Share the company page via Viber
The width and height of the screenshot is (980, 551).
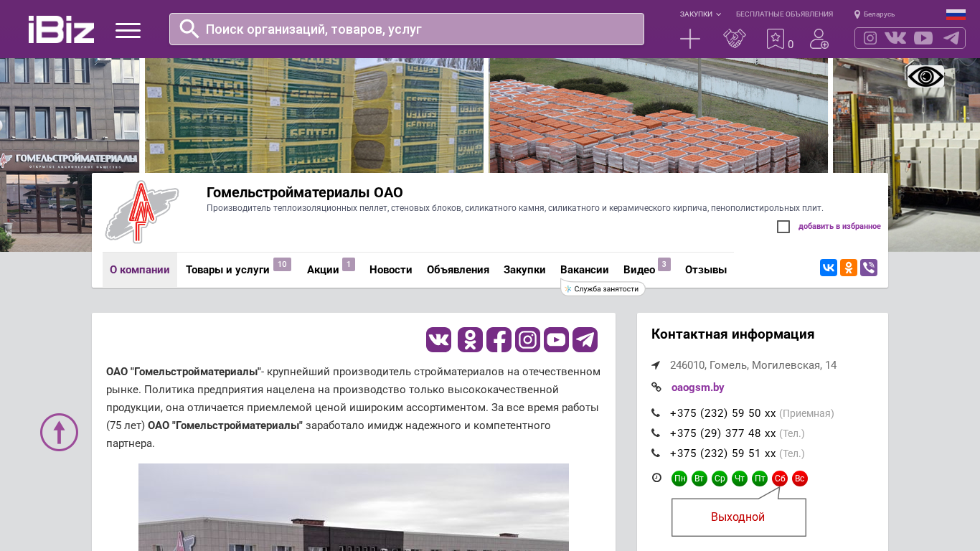[x=869, y=268]
